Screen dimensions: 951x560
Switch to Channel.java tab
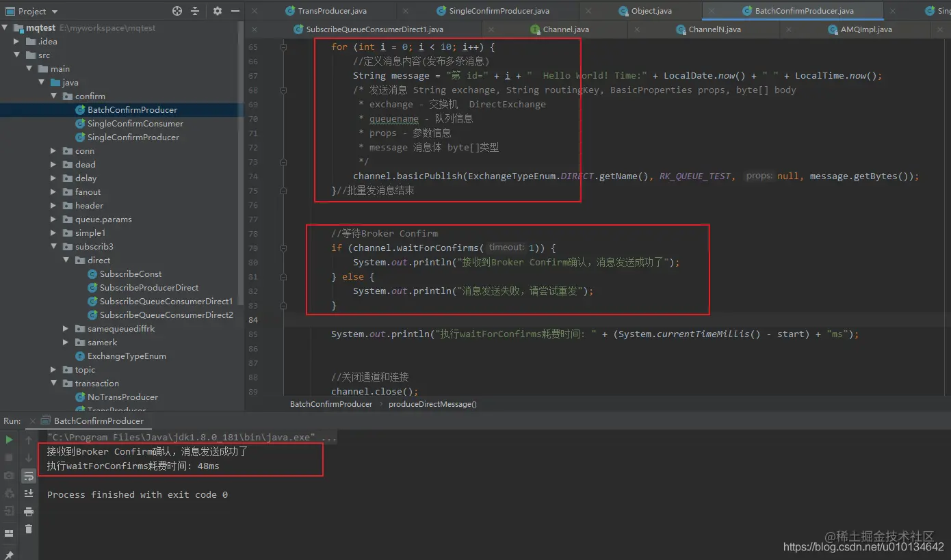(560, 29)
